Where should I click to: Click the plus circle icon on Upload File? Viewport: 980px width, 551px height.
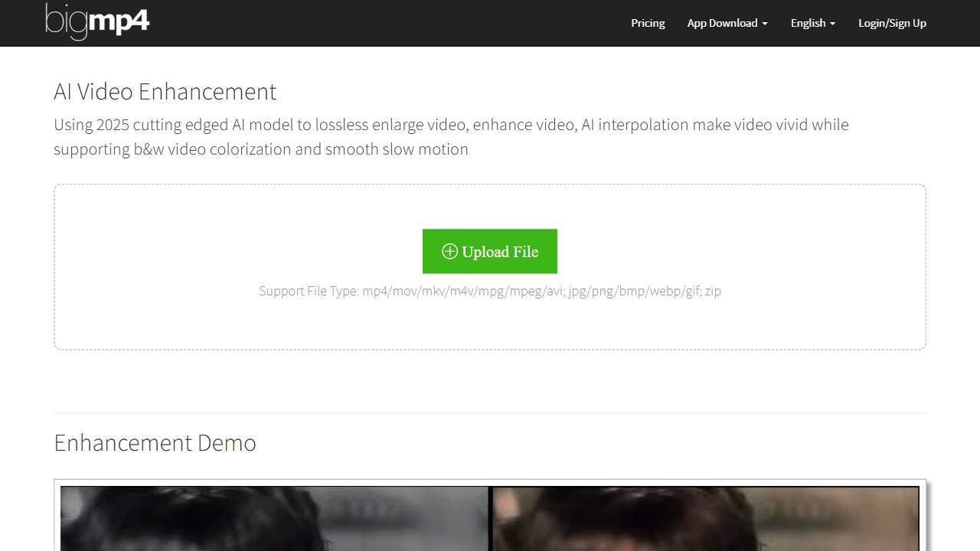pyautogui.click(x=449, y=252)
